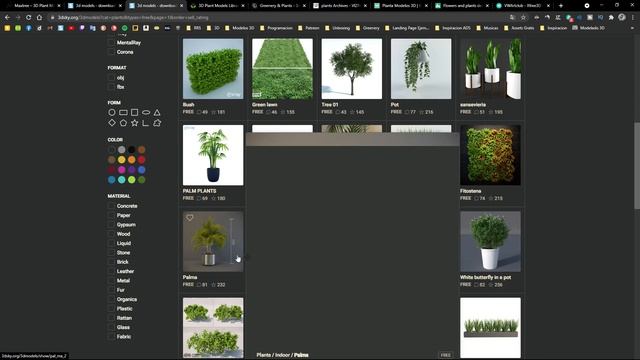Check the Glass material filter
This screenshot has width=640, height=360.
coord(111,327)
